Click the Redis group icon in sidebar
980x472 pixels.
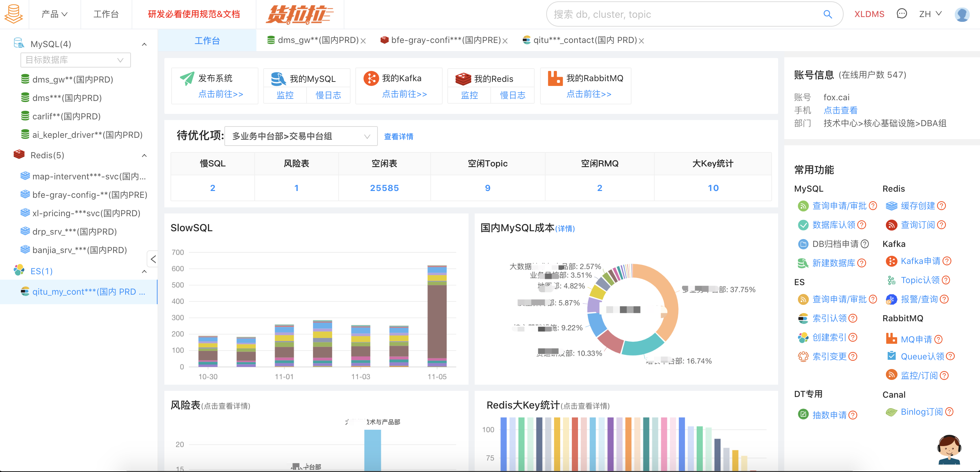(19, 154)
